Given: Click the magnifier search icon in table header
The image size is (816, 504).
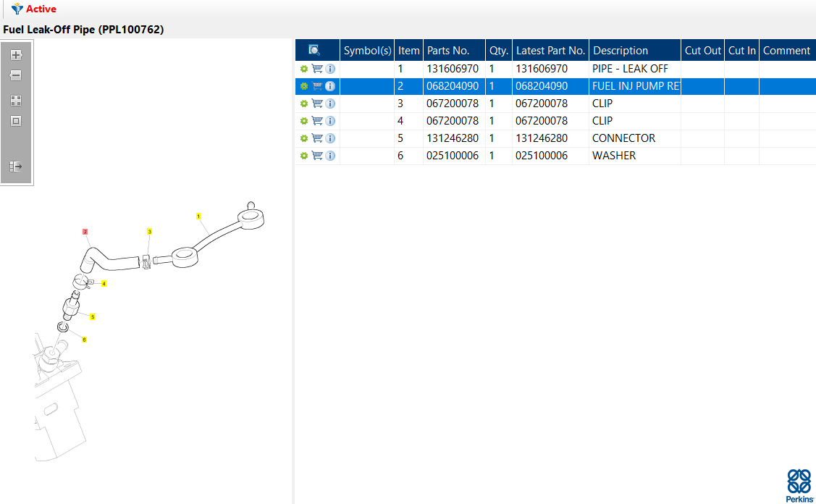Looking at the screenshot, I should [x=314, y=50].
